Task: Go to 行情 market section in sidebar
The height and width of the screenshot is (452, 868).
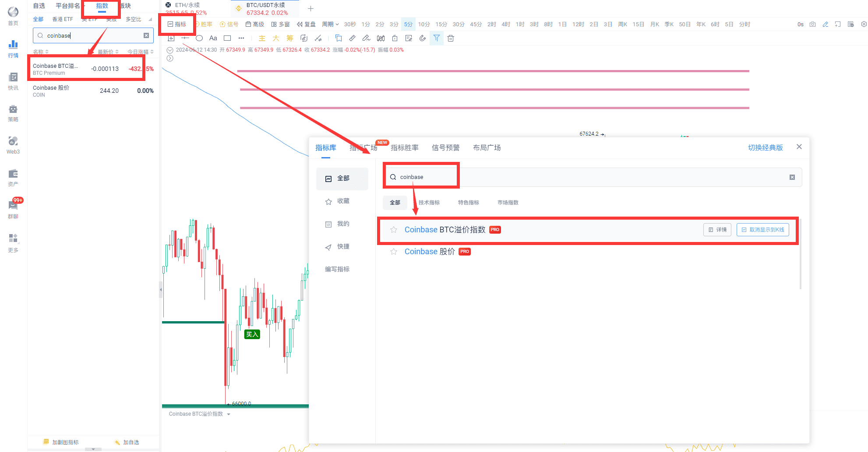Action: (x=13, y=49)
